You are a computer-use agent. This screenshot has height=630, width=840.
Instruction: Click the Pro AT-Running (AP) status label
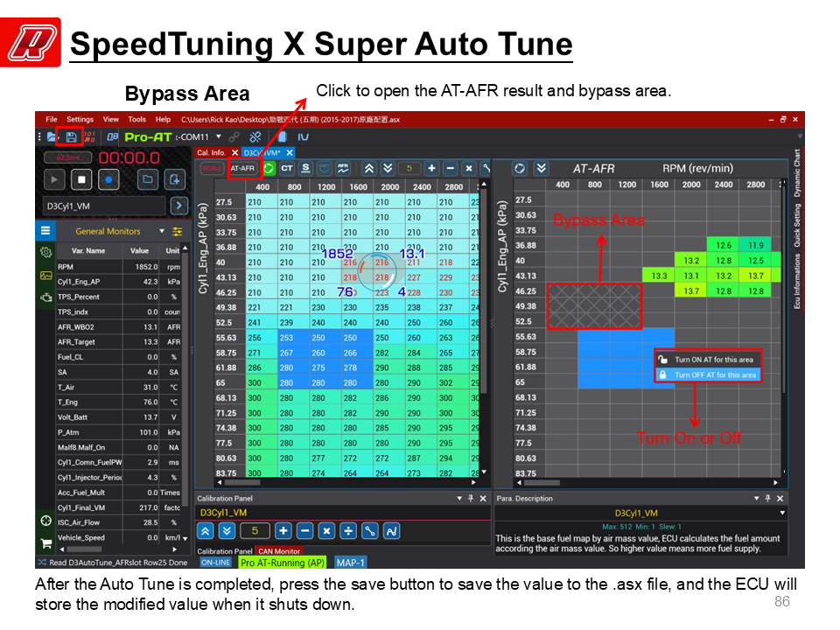[283, 563]
